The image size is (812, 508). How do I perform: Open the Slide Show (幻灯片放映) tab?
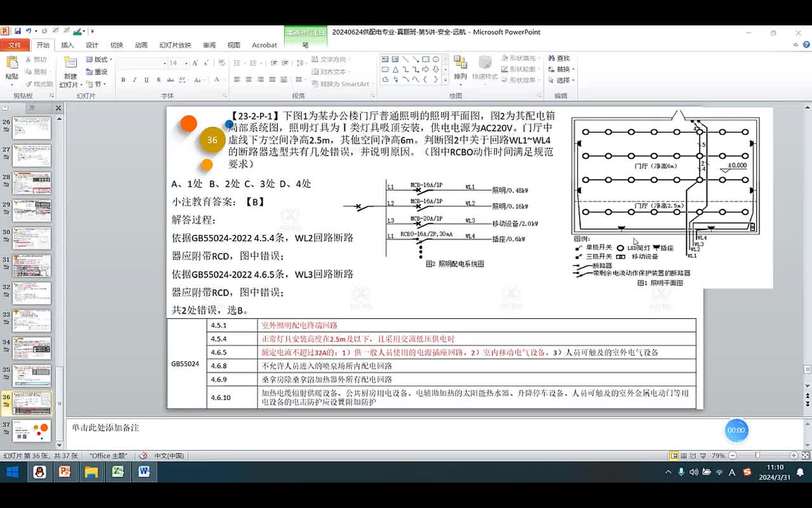(175, 45)
